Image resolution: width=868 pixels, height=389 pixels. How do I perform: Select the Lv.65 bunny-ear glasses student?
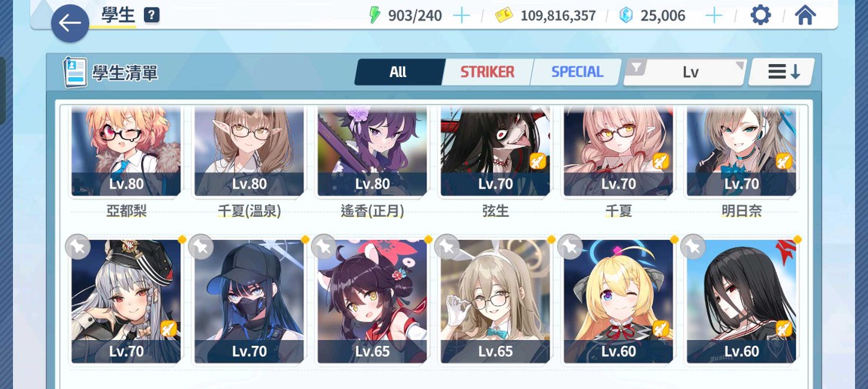click(495, 302)
